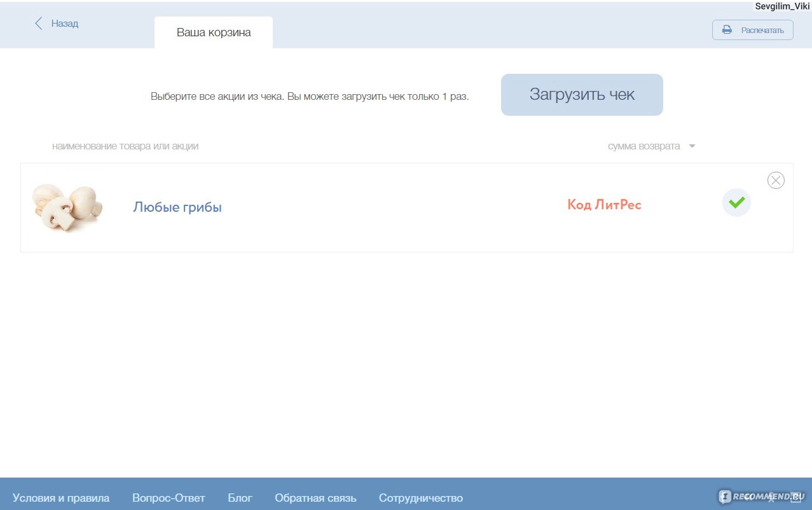The width and height of the screenshot is (812, 510).
Task: Click the сумма возврата column header text
Action: click(643, 146)
